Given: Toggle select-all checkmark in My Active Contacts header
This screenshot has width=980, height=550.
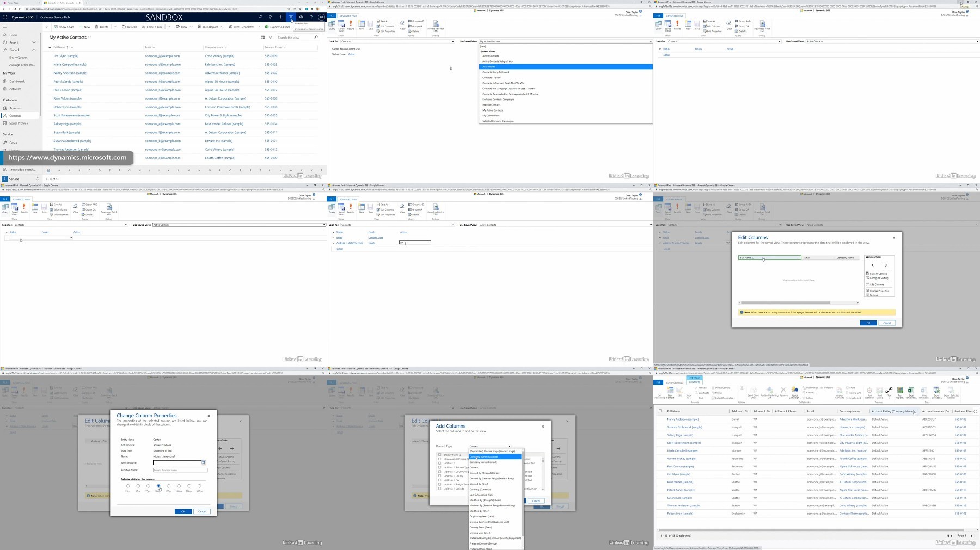Looking at the screenshot, I should 50,47.
